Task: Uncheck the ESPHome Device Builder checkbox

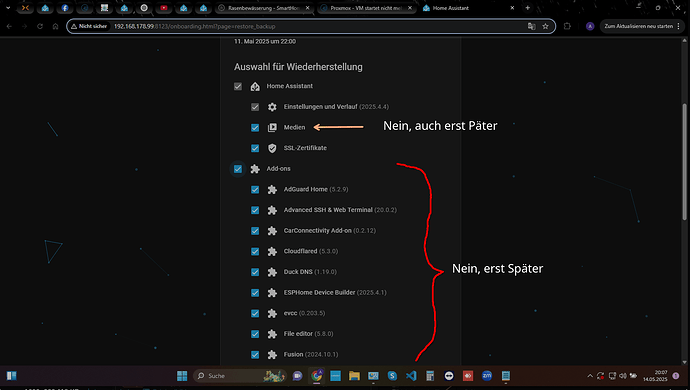Action: click(255, 293)
